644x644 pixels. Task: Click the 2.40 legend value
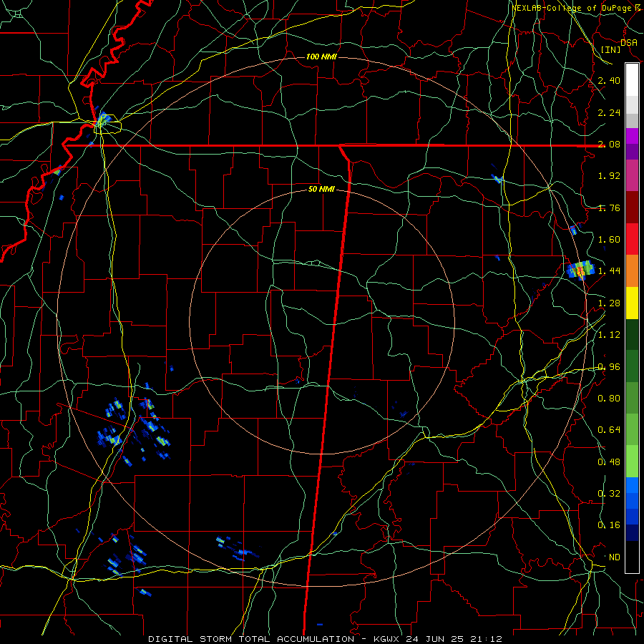(609, 81)
